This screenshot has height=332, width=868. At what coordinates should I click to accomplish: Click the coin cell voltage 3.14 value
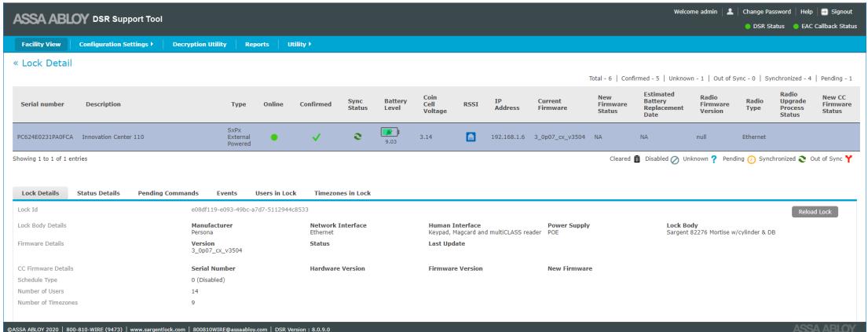pos(426,137)
